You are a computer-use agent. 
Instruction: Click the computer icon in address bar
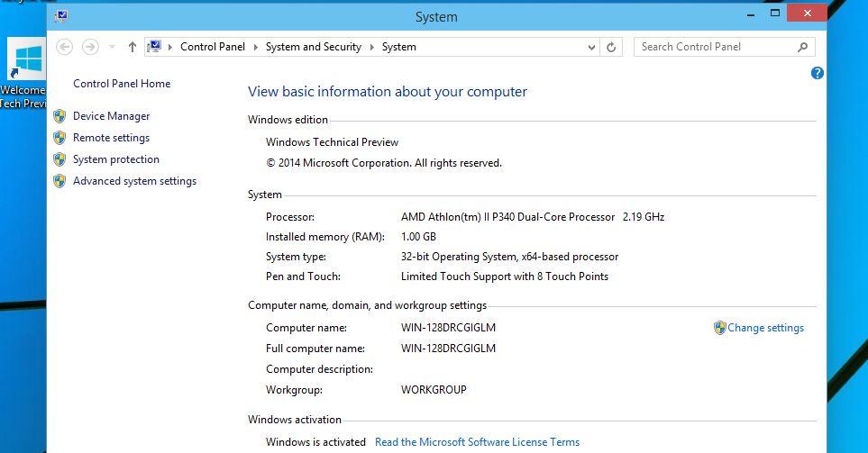pyautogui.click(x=154, y=47)
